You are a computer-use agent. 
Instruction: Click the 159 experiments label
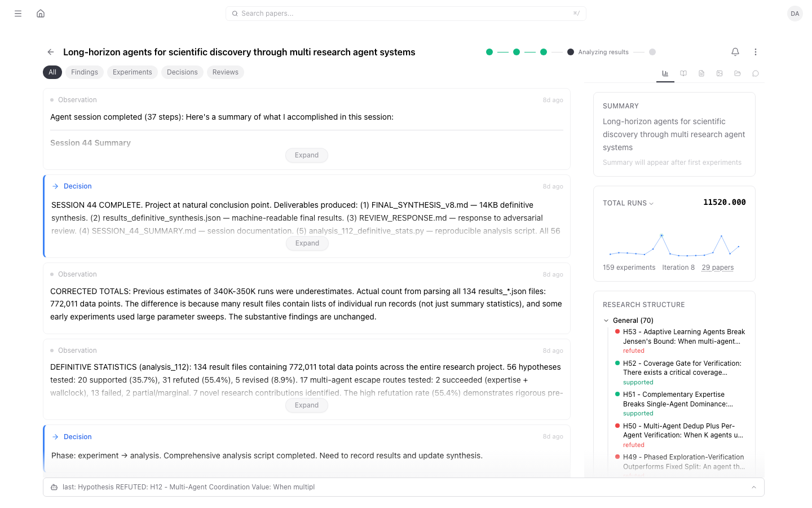point(629,268)
